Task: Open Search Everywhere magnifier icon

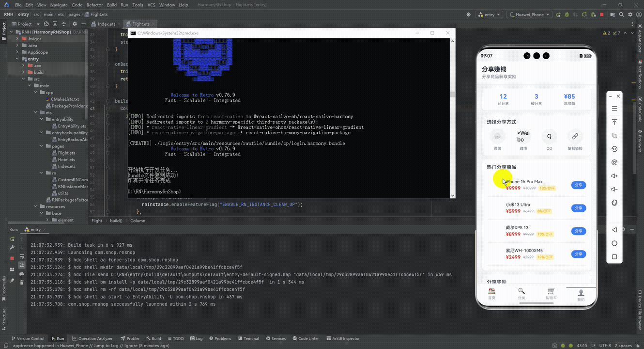Action: pos(621,15)
